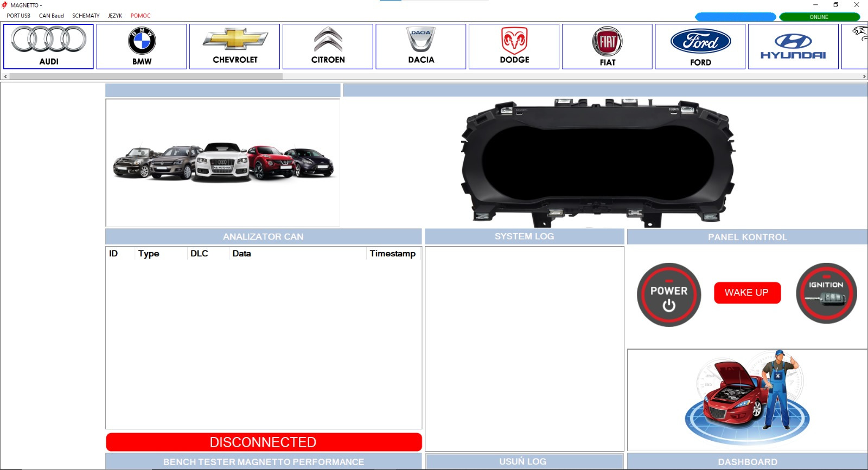Viewport: 868px width, 470px height.
Task: Click the DASHBOARD label button
Action: point(748,461)
